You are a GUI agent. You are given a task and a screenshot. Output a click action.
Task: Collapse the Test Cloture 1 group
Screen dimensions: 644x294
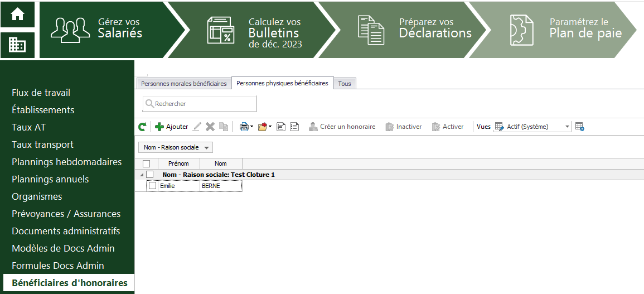(142, 175)
